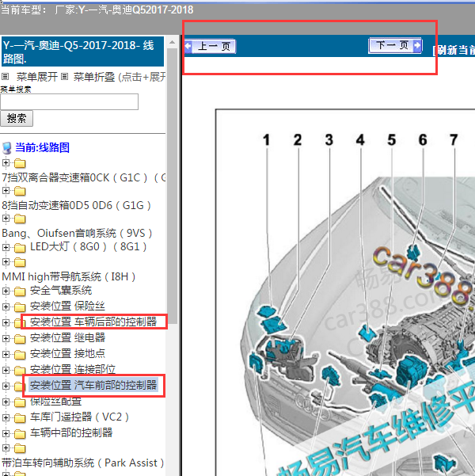Expand the 车库门遥控器 (VC2) node
Screen dimensions: 475x476
6,417
